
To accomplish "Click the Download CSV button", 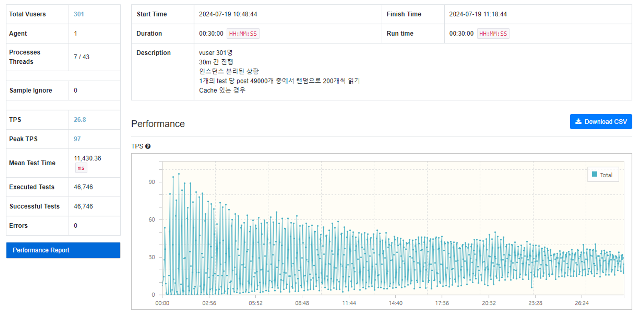I will pyautogui.click(x=601, y=121).
